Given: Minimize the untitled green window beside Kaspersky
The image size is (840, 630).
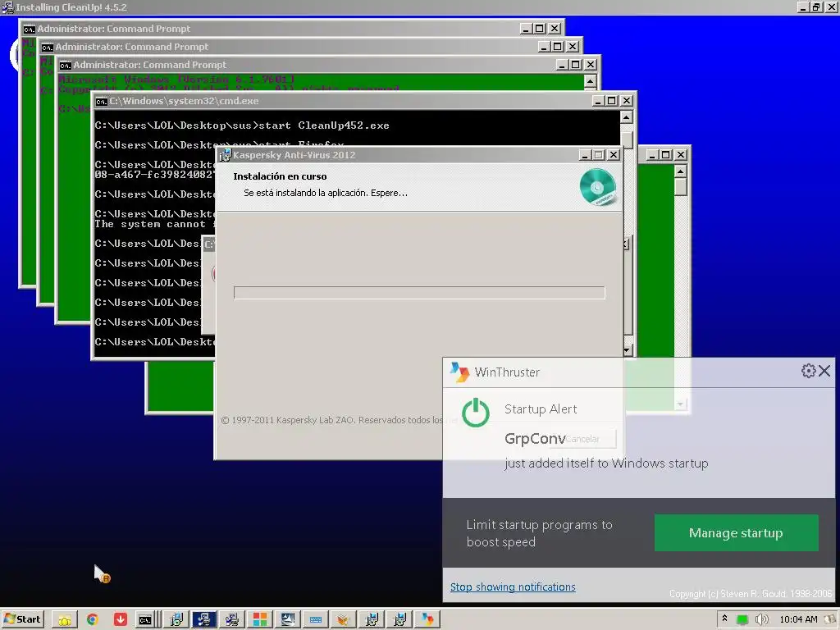Looking at the screenshot, I should [x=652, y=155].
